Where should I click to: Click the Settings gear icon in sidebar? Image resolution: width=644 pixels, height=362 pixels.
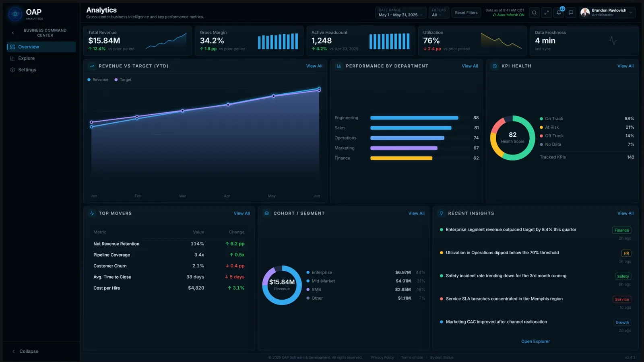point(12,70)
